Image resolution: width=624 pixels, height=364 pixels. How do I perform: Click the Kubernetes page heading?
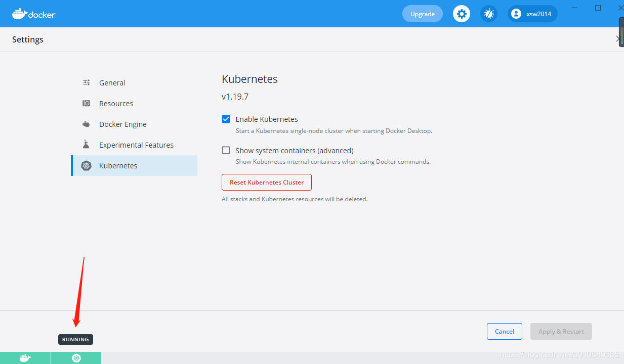click(249, 79)
